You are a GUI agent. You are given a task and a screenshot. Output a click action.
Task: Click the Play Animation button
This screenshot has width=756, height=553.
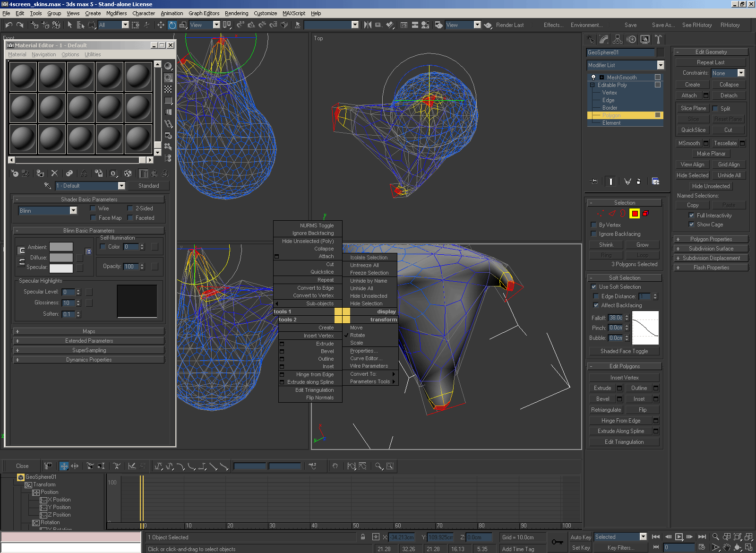coord(679,536)
